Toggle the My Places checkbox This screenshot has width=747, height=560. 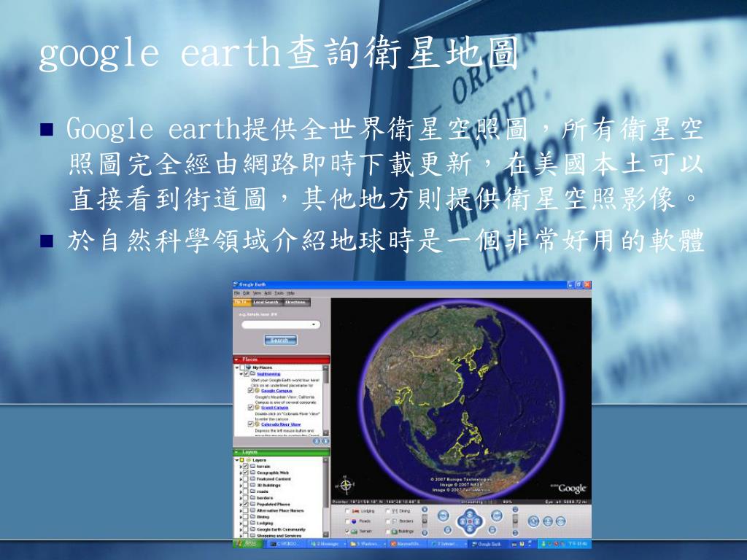(x=242, y=367)
